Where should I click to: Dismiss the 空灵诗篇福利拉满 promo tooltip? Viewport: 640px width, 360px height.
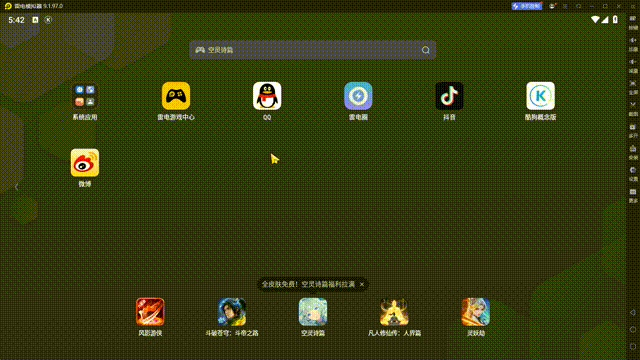(x=362, y=284)
